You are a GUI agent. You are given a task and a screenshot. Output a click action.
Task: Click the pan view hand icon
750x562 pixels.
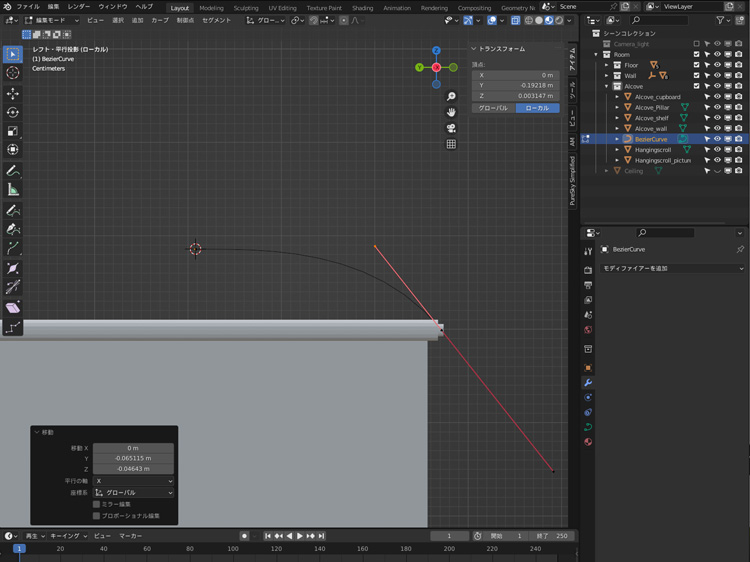point(451,112)
